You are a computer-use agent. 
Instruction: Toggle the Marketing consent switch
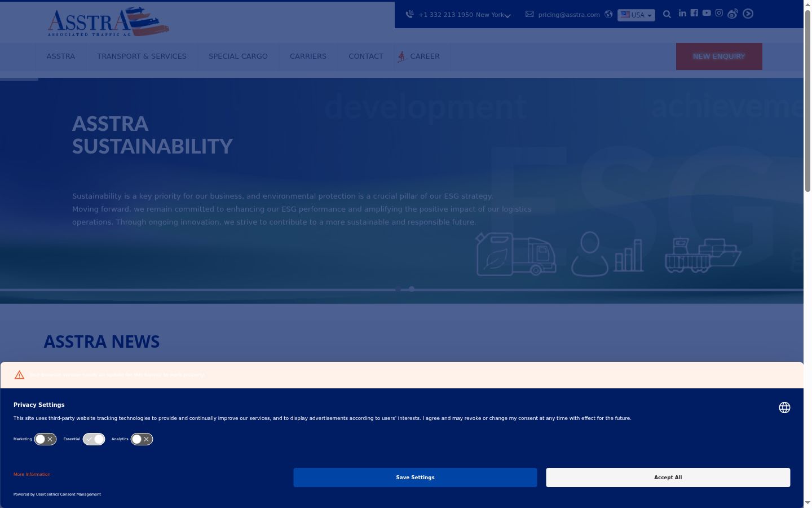coord(45,439)
